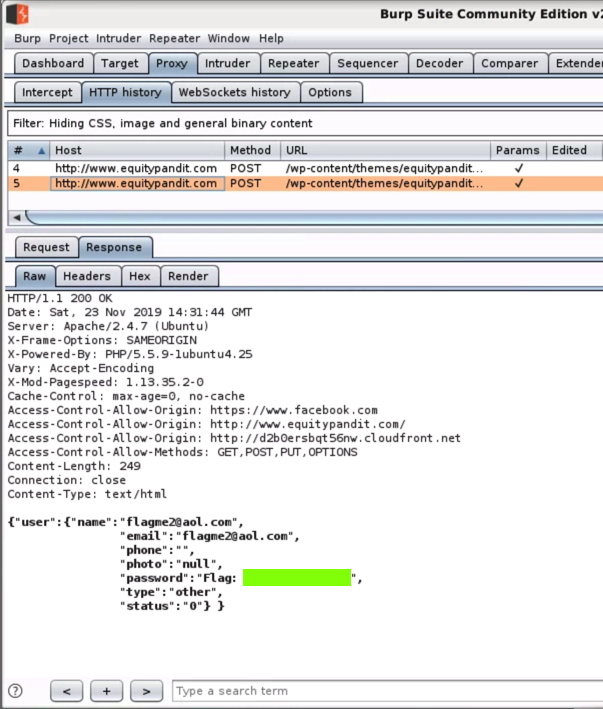
Task: Open the proxy Options sub-tab
Action: click(330, 92)
